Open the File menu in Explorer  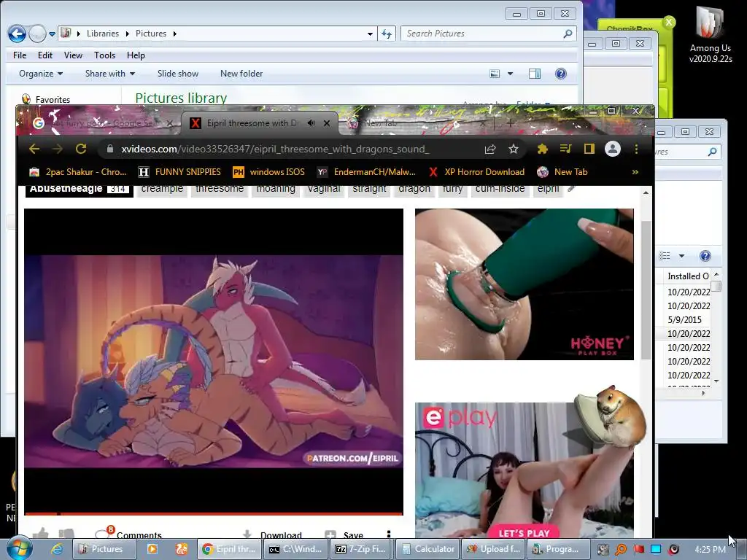coord(20,55)
